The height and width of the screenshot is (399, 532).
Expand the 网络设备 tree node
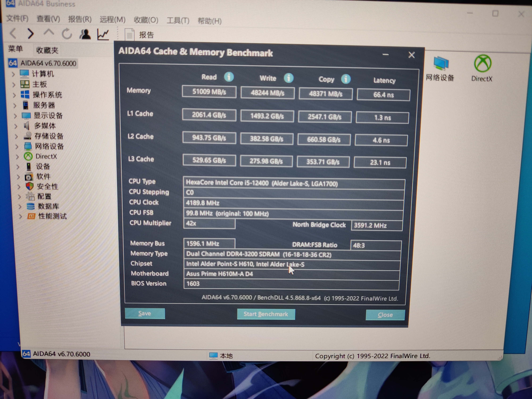[17, 147]
